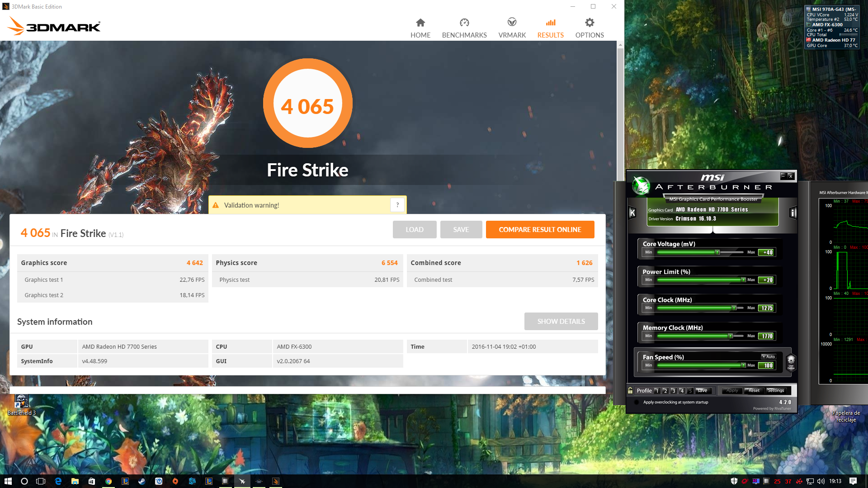Screen dimensions: 868x488
Task: Click the LOAD button
Action: click(x=415, y=229)
